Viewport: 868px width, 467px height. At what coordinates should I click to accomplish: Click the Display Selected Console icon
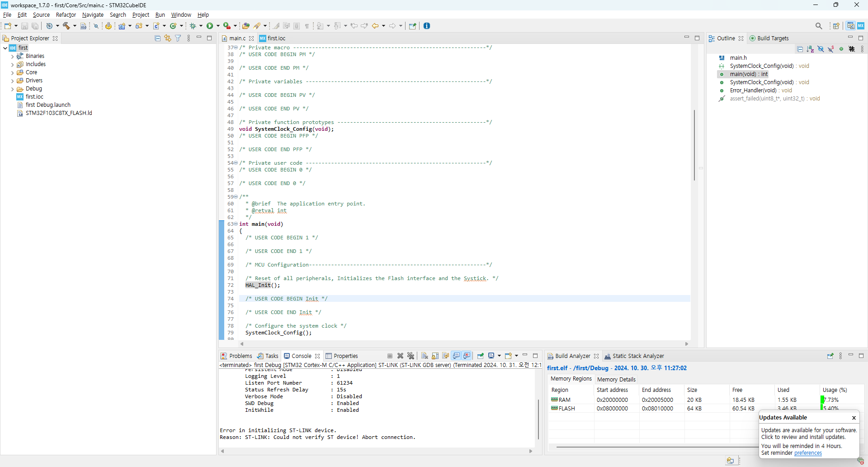(491, 356)
